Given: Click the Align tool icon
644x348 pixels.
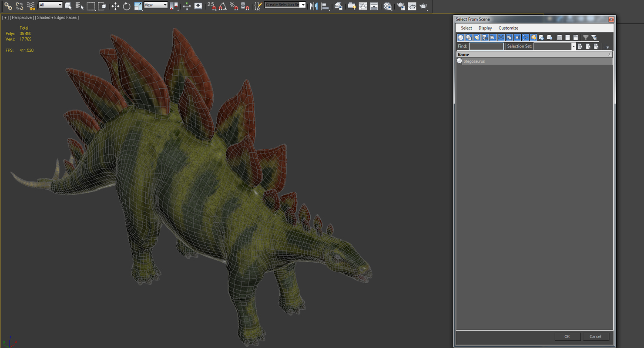Looking at the screenshot, I should coord(325,6).
